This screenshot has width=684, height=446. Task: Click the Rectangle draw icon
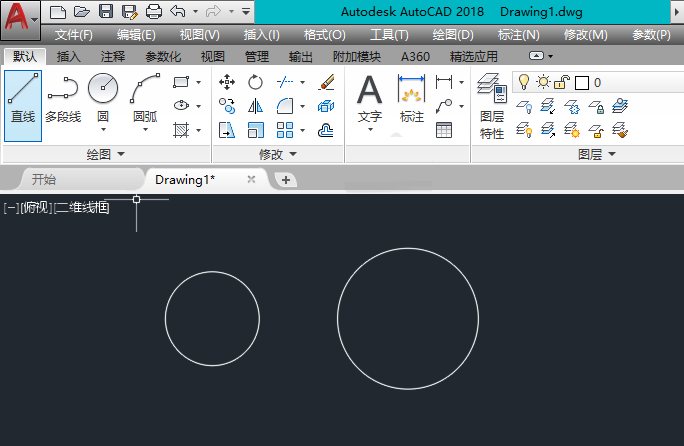click(x=181, y=82)
